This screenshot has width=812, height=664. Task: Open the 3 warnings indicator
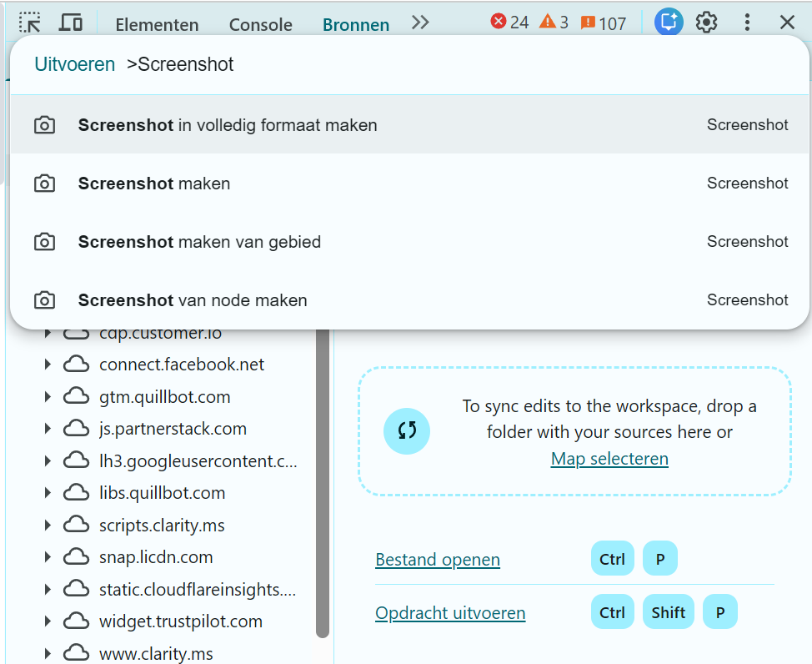pyautogui.click(x=554, y=23)
